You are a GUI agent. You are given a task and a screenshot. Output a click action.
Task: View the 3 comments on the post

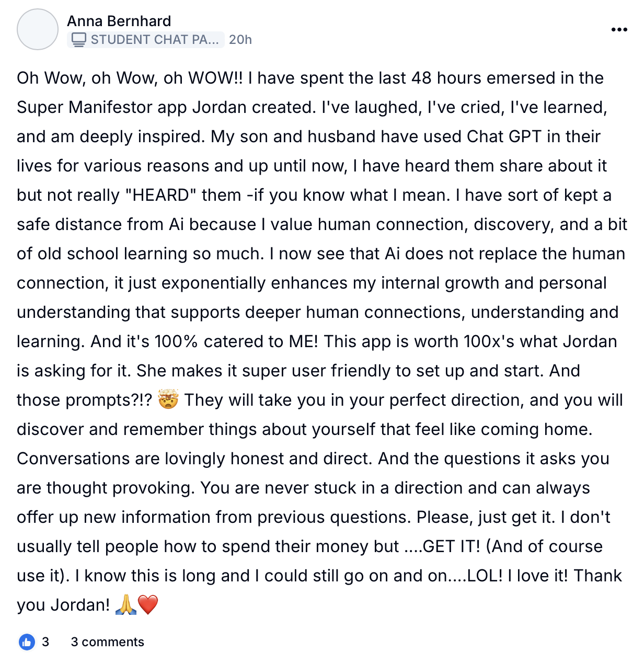(107, 642)
